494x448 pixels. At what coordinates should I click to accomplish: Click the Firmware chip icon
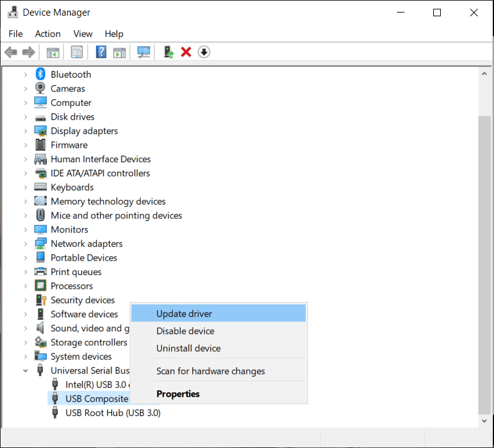click(x=40, y=145)
